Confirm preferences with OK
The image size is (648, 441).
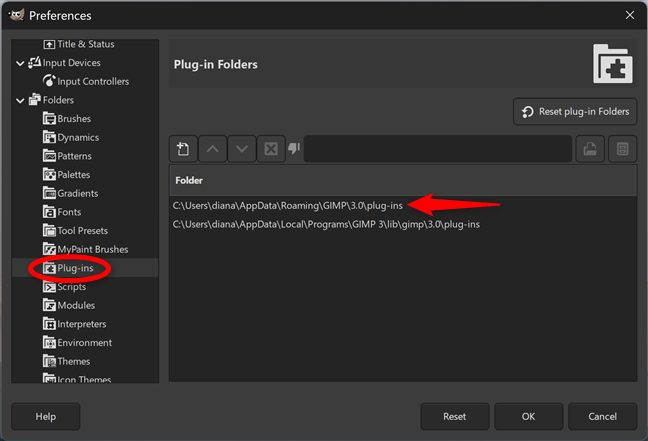pyautogui.click(x=529, y=417)
